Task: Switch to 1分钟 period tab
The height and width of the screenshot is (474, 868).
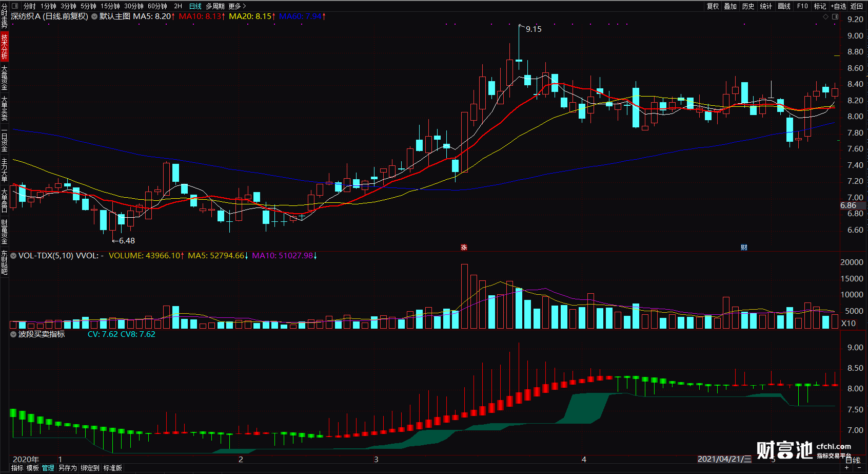Action: click(48, 6)
